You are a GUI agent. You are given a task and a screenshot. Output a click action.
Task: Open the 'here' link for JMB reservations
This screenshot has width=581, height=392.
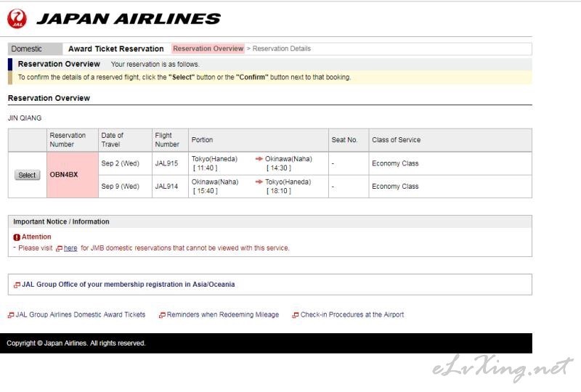click(70, 248)
